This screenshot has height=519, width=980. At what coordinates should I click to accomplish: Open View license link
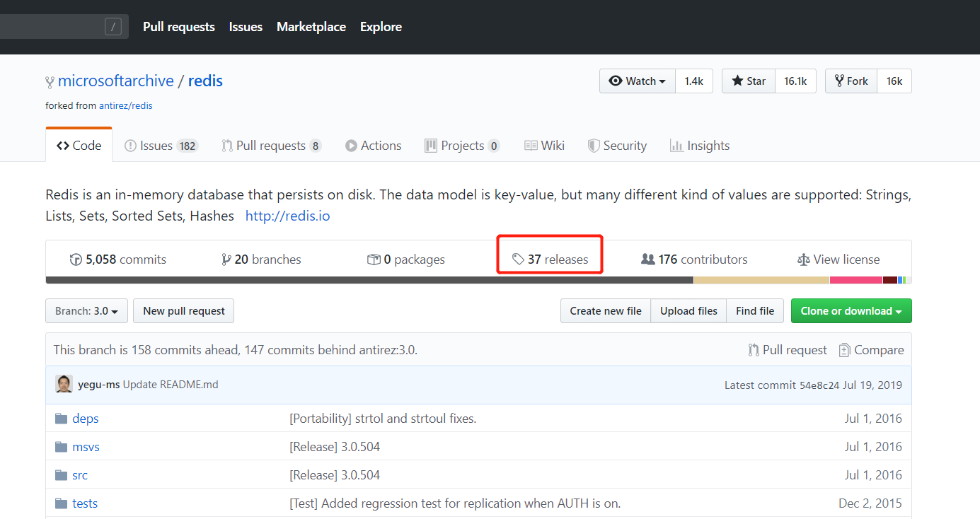click(838, 259)
